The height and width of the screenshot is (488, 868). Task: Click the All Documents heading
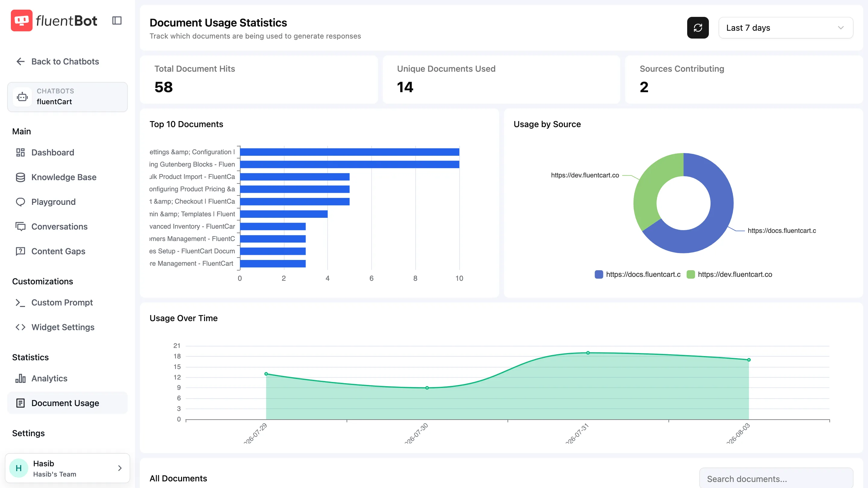click(178, 478)
